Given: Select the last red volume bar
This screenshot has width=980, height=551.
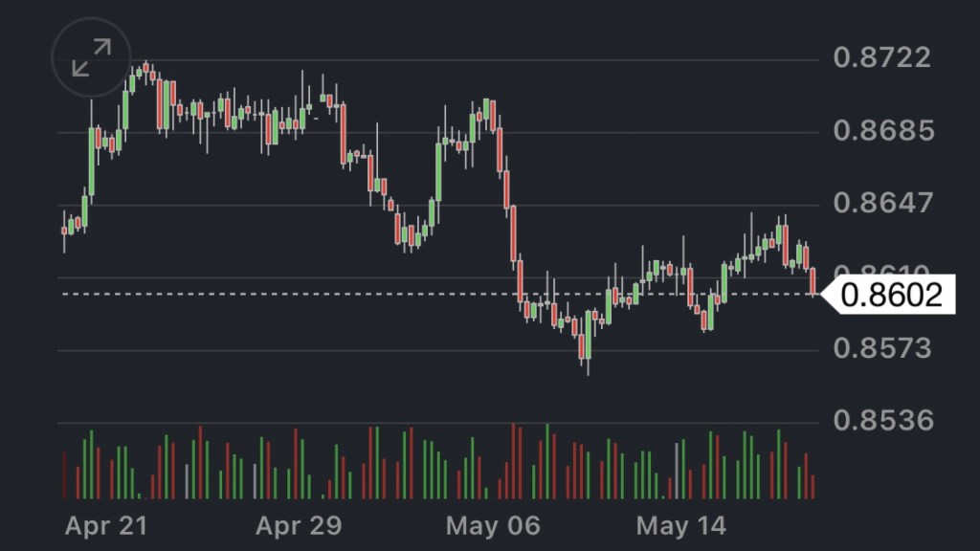Looking at the screenshot, I should (x=813, y=486).
